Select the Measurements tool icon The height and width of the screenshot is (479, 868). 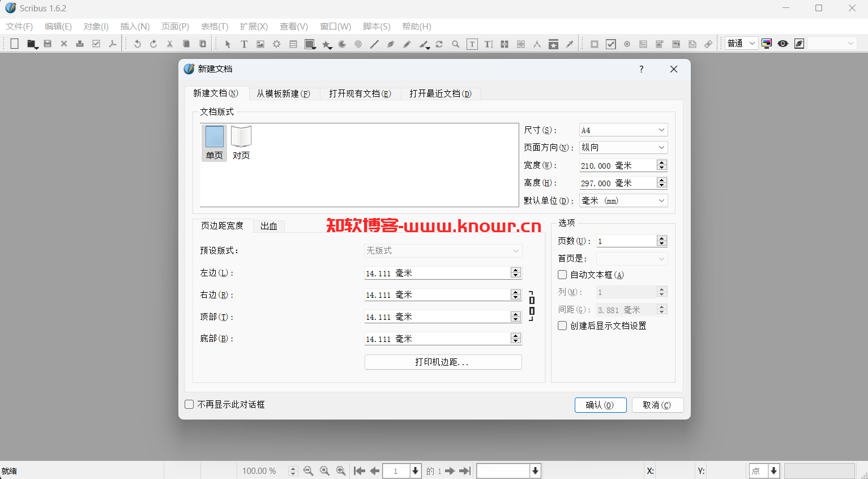[537, 44]
